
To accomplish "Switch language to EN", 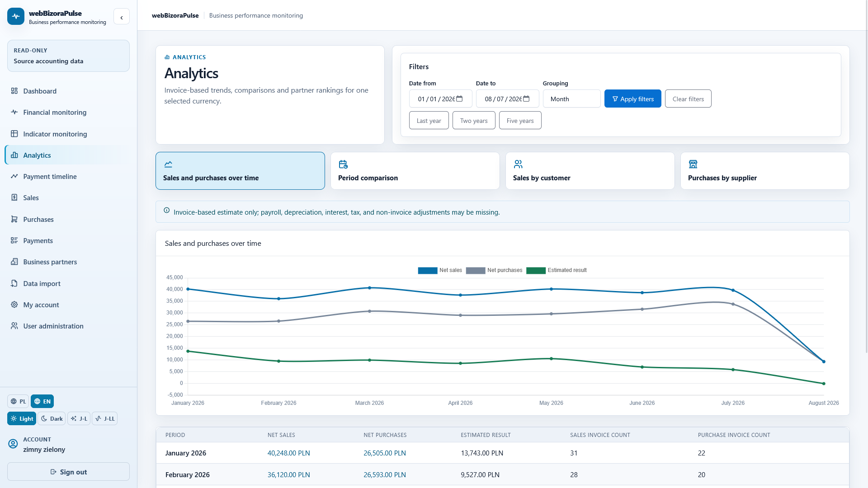I will pos(42,401).
